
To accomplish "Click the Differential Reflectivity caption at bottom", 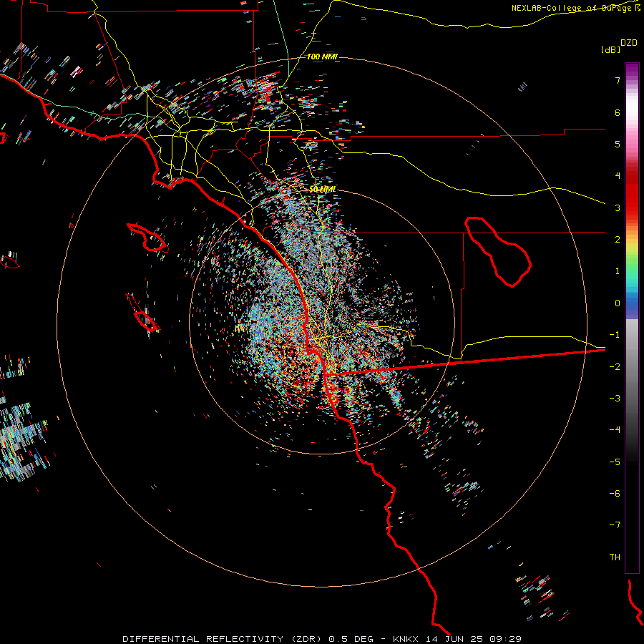I will [x=322, y=639].
